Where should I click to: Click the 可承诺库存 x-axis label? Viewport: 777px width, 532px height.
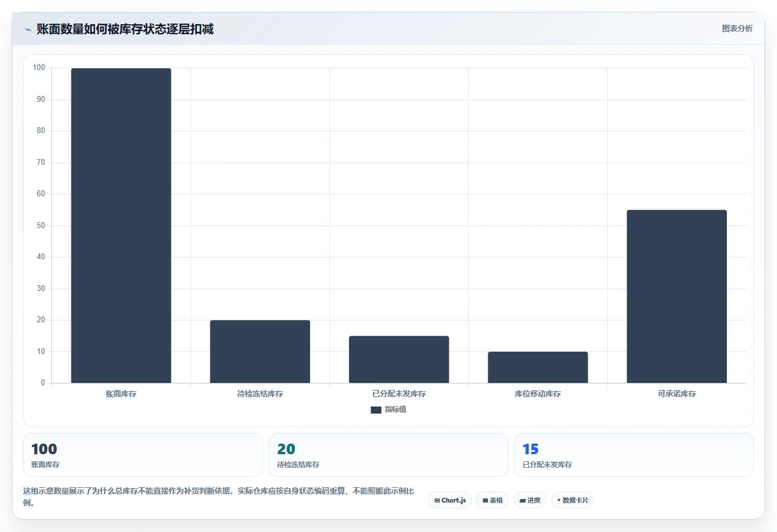pos(677,394)
